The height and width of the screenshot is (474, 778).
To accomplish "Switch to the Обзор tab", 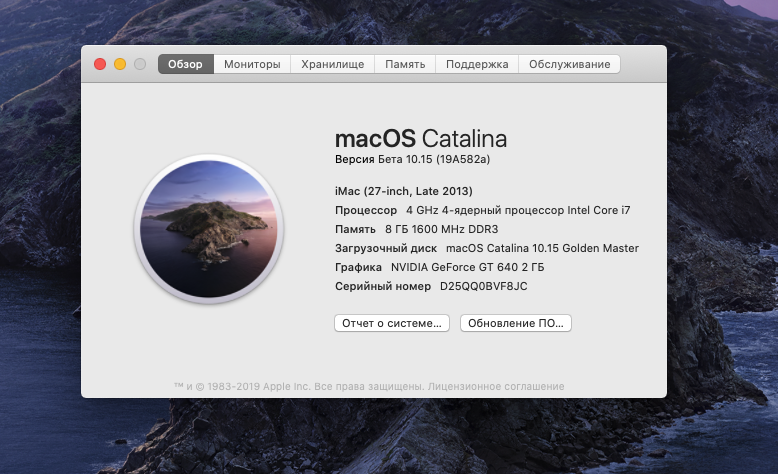I will click(x=186, y=65).
